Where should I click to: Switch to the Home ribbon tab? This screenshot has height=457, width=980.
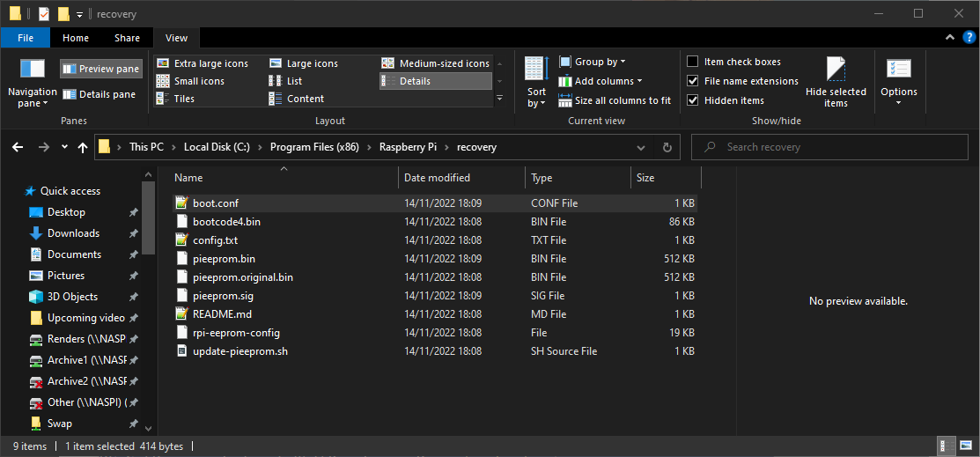(76, 38)
